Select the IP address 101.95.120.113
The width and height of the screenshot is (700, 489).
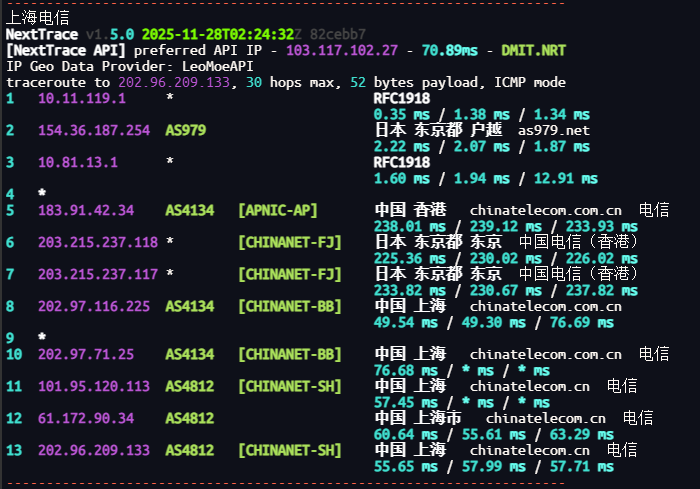coord(94,386)
